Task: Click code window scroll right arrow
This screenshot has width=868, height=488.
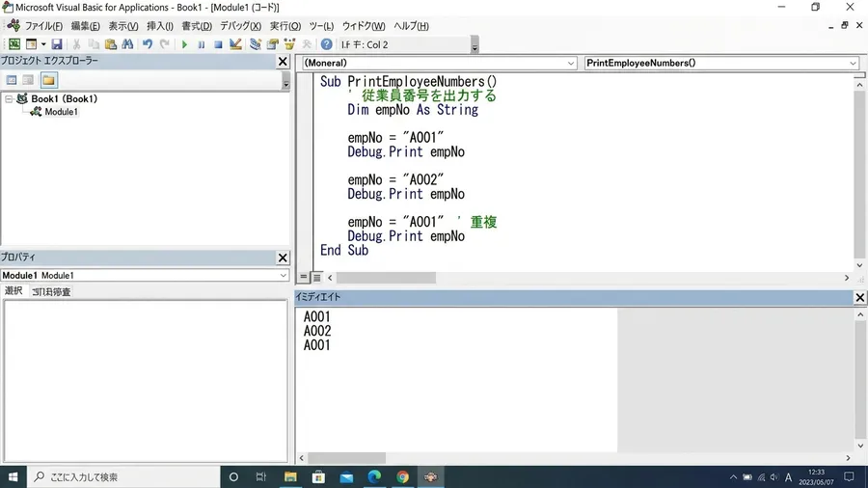Action: [847, 278]
